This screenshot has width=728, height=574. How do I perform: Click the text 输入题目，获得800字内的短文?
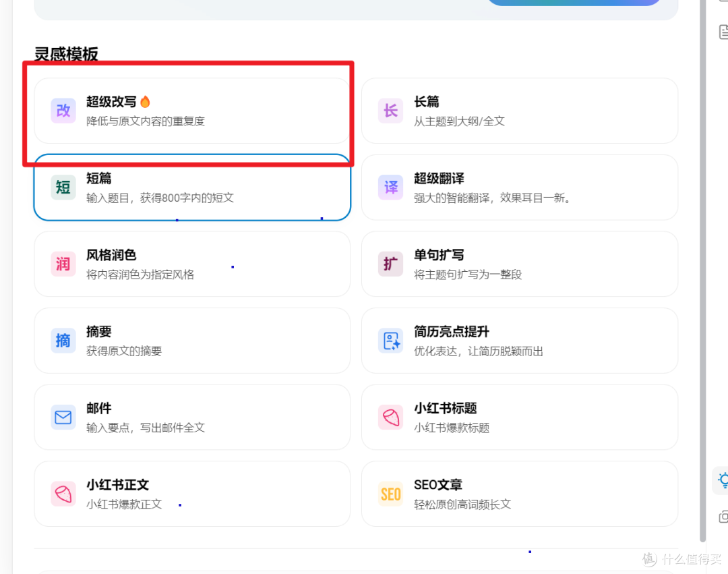click(x=160, y=198)
